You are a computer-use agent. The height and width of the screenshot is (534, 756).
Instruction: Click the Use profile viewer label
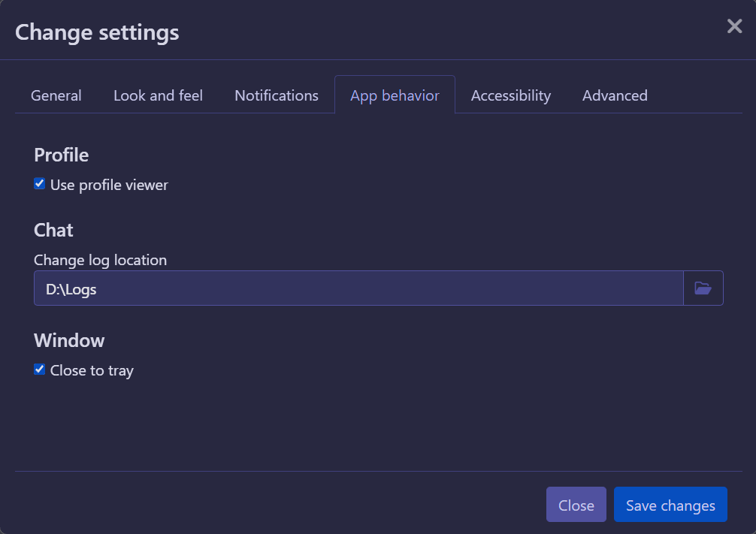109,185
